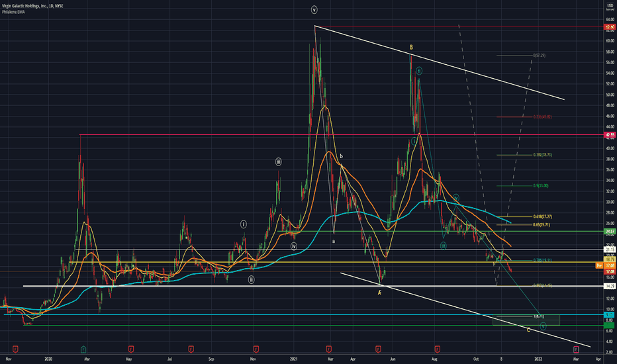Select the 14.39 white price label

coord(610,287)
